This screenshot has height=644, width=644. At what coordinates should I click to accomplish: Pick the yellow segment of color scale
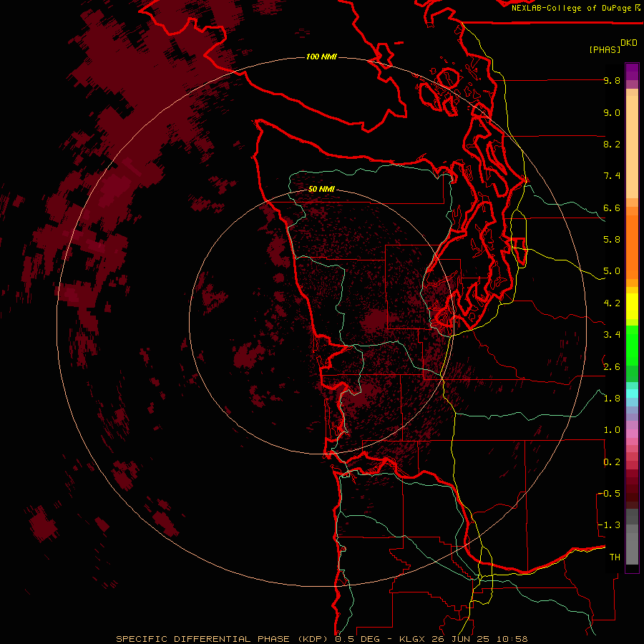pyautogui.click(x=632, y=306)
